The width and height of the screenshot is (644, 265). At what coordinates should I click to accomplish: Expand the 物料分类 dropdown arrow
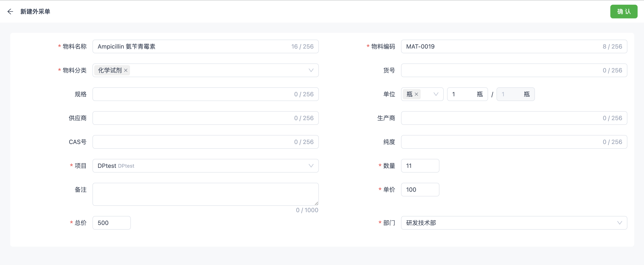pyautogui.click(x=311, y=71)
